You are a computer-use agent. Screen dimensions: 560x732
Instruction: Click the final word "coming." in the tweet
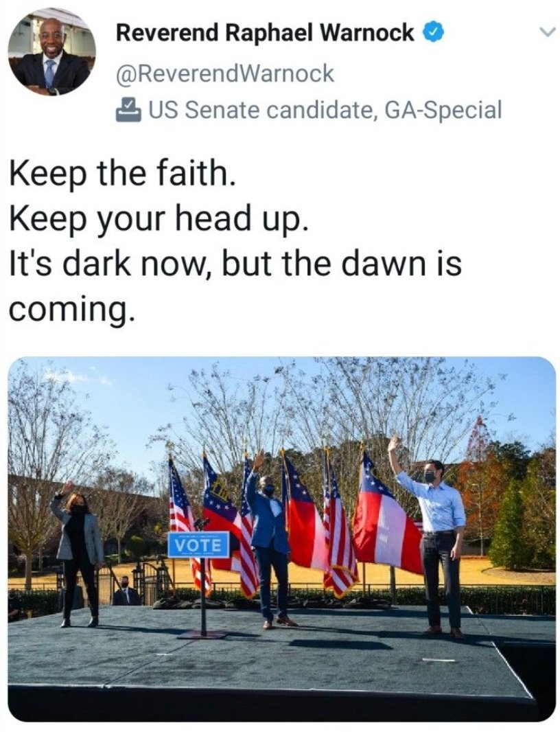point(73,310)
